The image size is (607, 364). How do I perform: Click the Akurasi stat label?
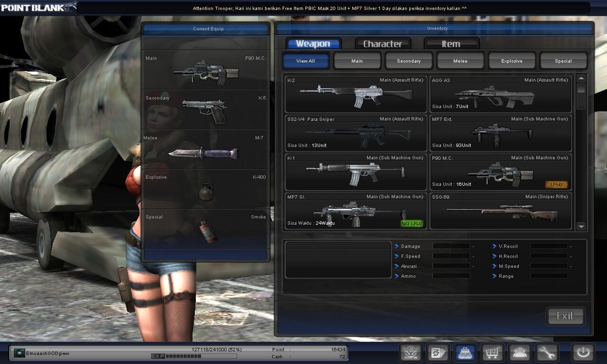point(409,266)
